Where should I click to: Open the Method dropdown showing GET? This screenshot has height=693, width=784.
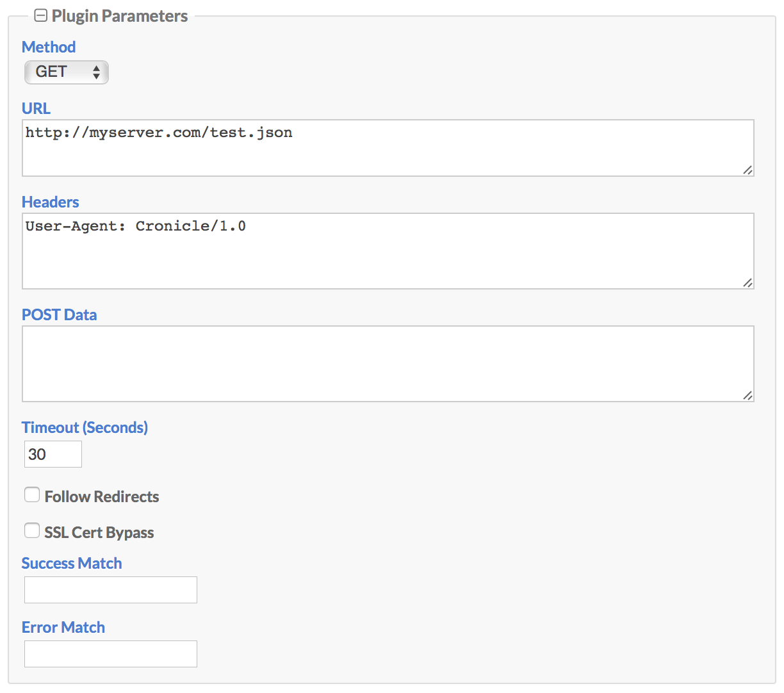click(x=67, y=72)
